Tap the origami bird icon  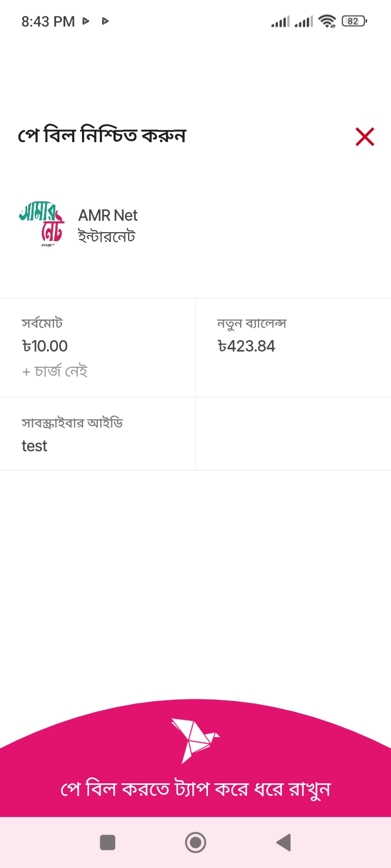(194, 740)
